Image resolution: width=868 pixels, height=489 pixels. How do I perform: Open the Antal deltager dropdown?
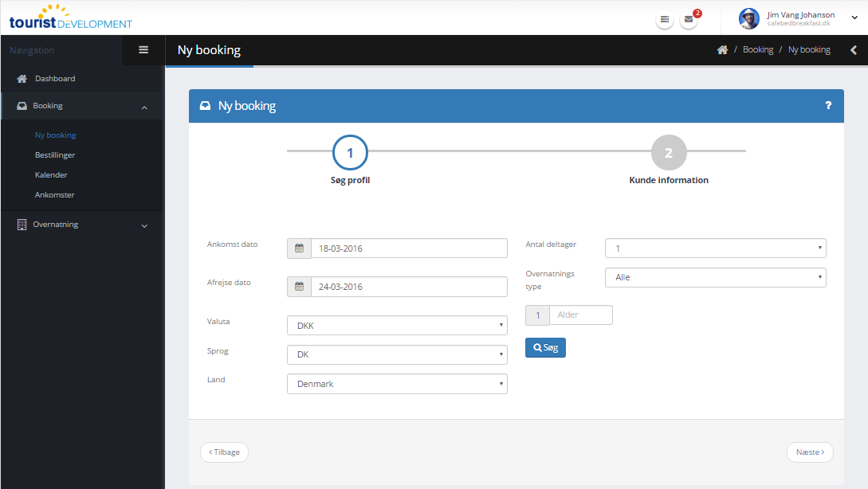[x=715, y=248]
